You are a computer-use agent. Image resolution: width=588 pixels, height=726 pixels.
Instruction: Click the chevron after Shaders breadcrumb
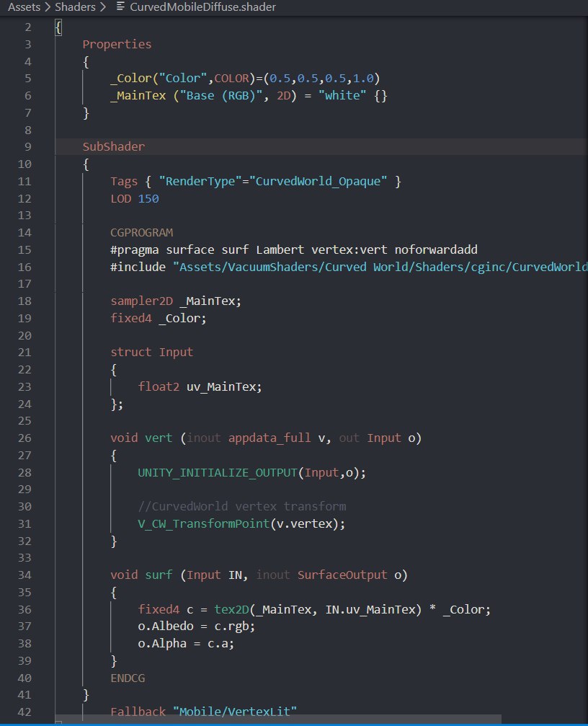103,7
